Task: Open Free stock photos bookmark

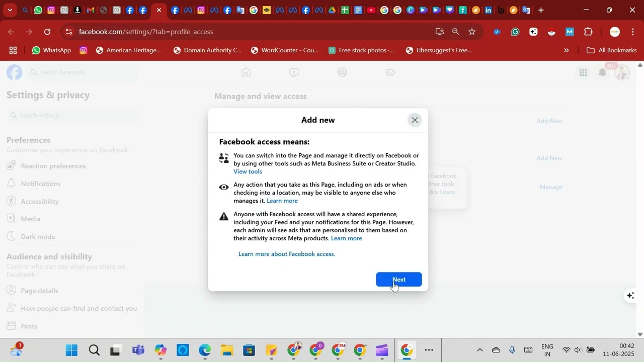Action: click(361, 50)
